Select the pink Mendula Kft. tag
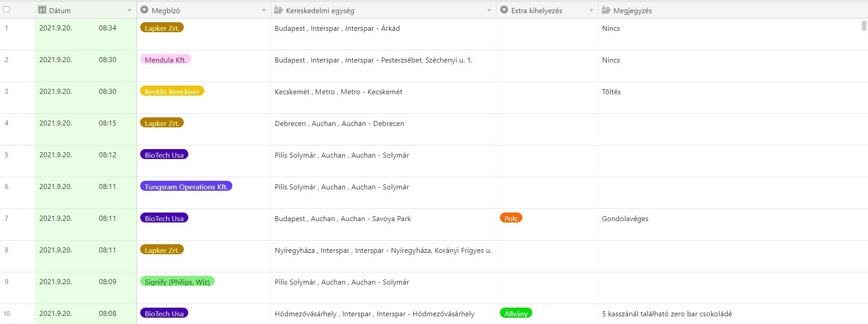 166,59
